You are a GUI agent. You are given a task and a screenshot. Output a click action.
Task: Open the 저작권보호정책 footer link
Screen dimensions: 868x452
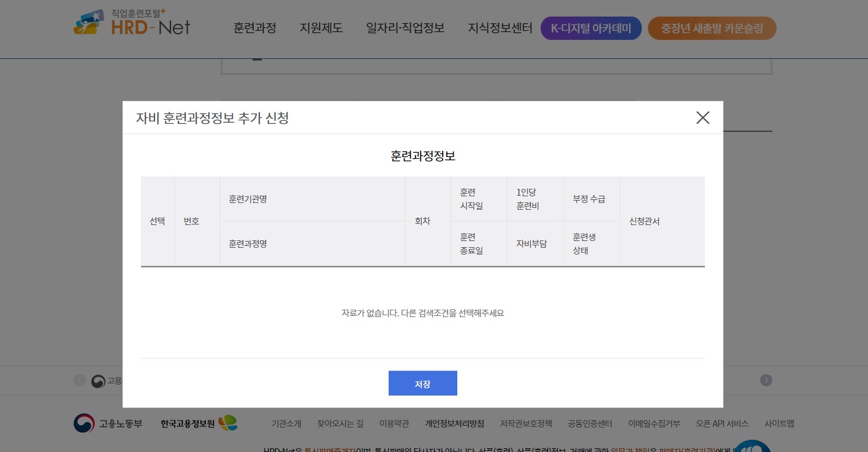(x=526, y=423)
